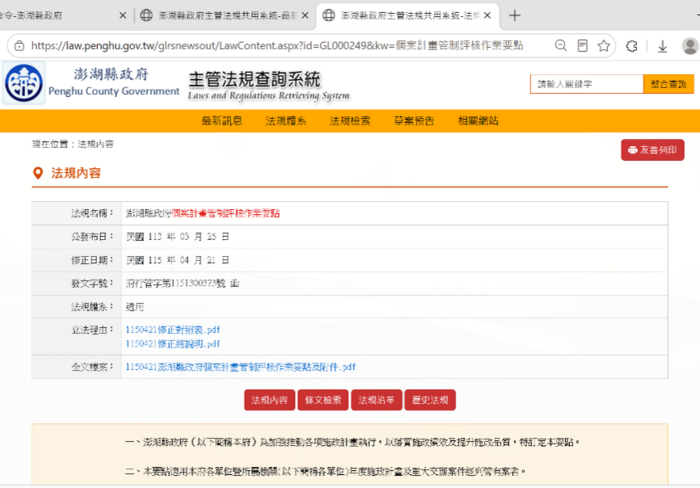Screen dimensions: 700x488
Task: Focus the 請輸入關鍵字 search field
Action: point(586,84)
